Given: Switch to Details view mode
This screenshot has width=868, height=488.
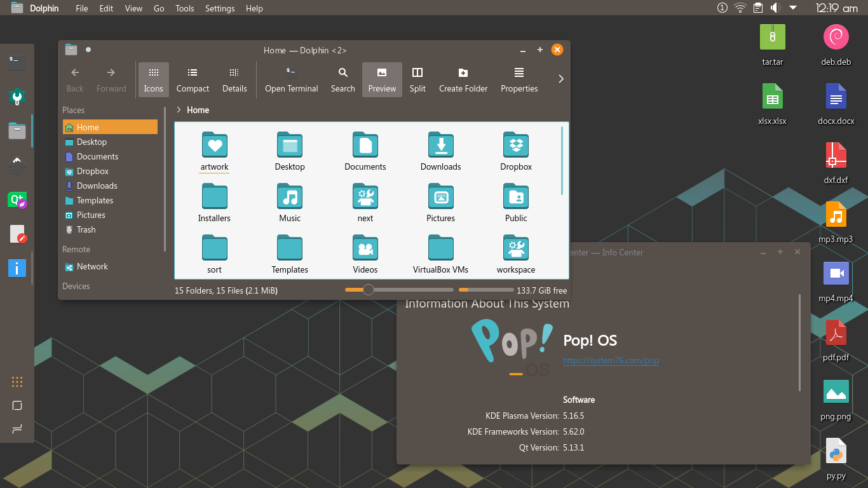Looking at the screenshot, I should (x=234, y=79).
